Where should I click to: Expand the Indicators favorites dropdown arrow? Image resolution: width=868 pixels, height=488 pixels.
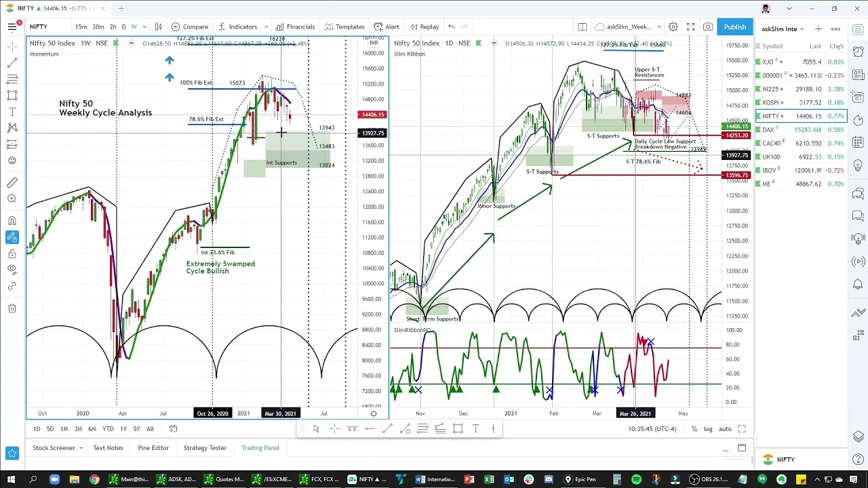click(265, 26)
